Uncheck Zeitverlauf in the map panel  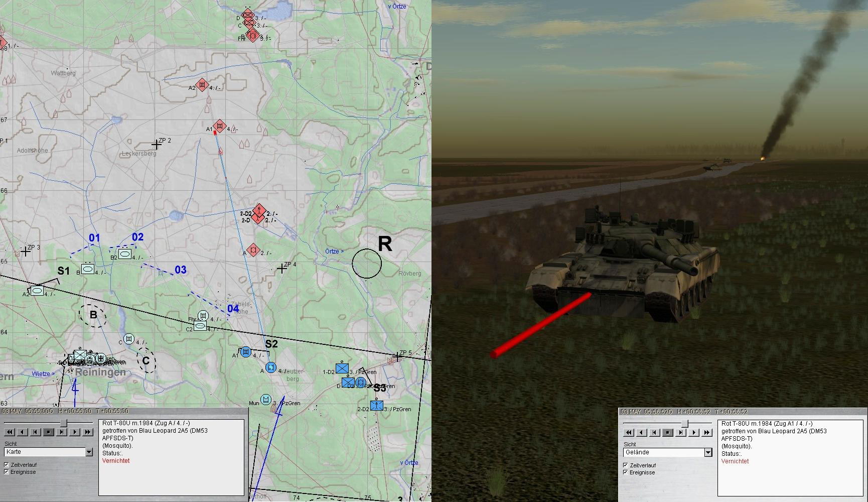[7, 465]
